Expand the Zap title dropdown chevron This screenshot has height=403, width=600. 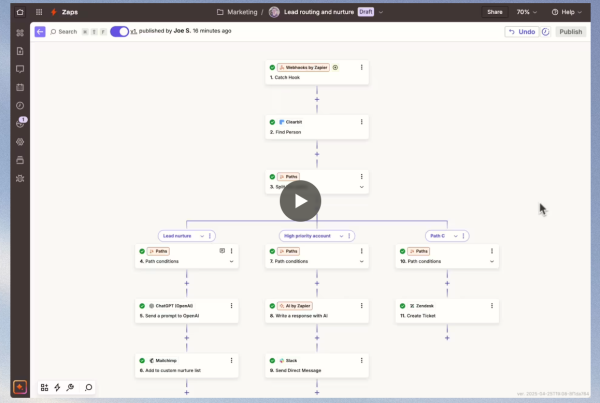381,12
